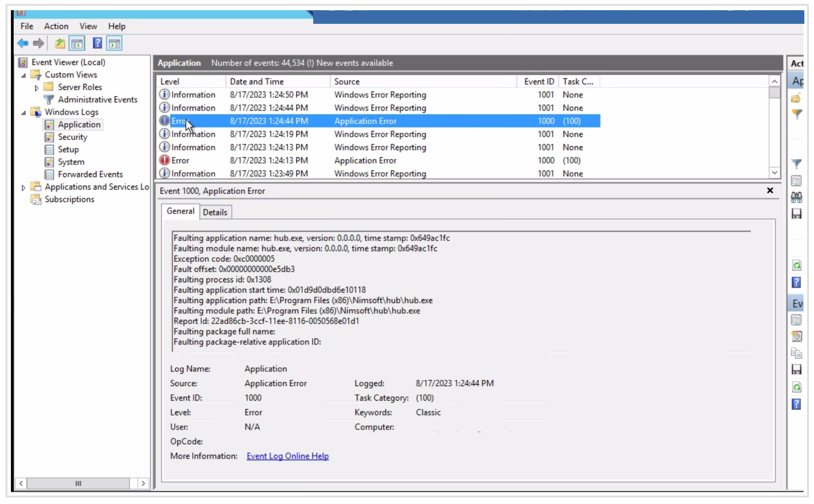The width and height of the screenshot is (814, 504).
Task: Collapse the Custom Views tree node
Action: click(x=23, y=75)
